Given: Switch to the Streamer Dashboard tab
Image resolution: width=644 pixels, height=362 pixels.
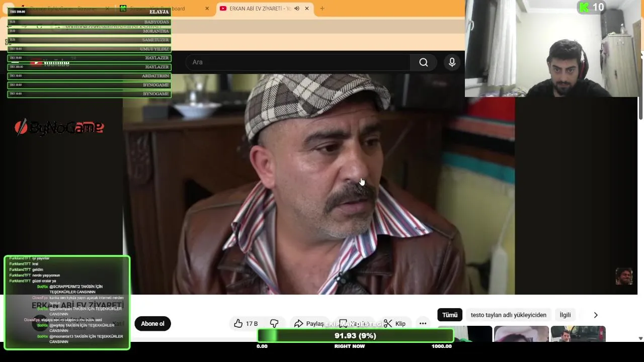Looking at the screenshot, I should [165, 9].
